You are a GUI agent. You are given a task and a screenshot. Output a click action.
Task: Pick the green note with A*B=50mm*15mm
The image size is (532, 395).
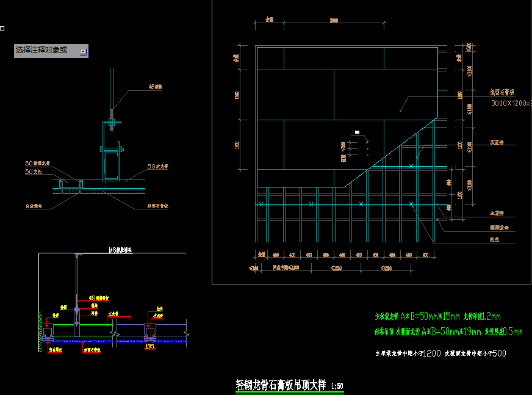[437, 316]
